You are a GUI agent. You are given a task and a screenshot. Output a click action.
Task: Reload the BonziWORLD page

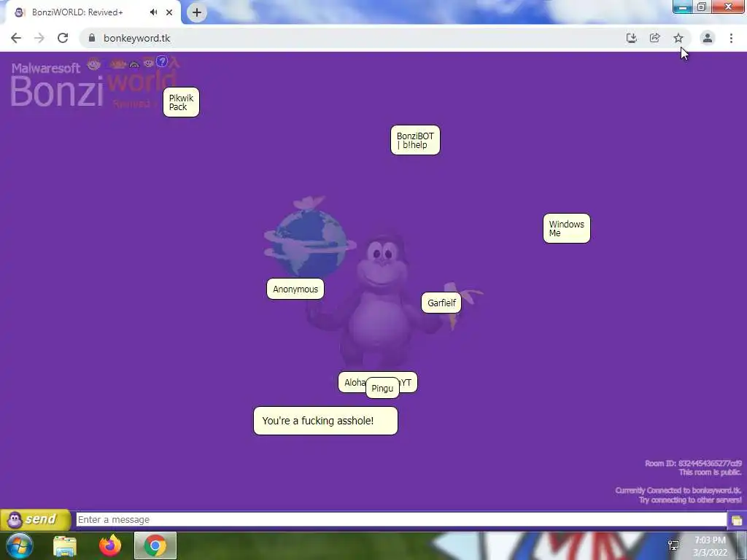tap(63, 38)
